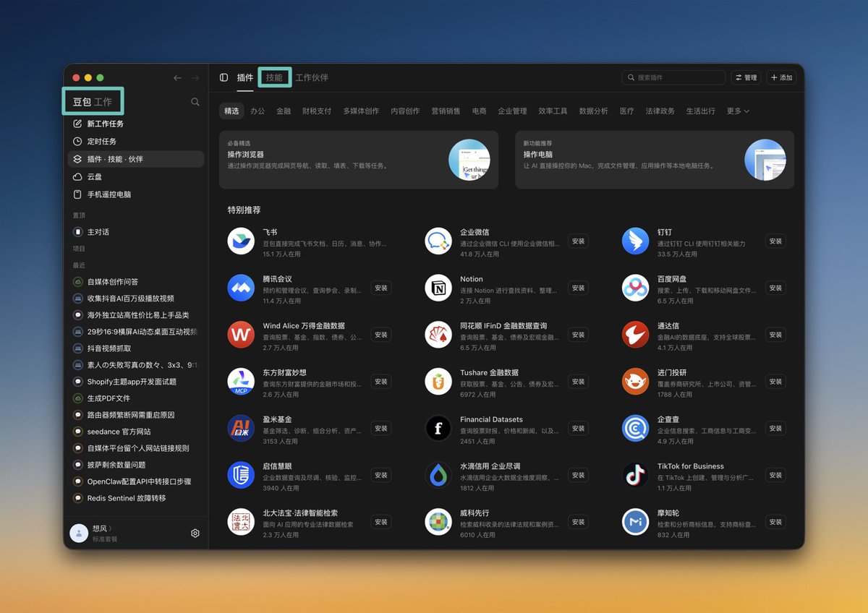This screenshot has height=613, width=868.
Task: Install the 盈米基金 plugin
Action: (x=381, y=428)
